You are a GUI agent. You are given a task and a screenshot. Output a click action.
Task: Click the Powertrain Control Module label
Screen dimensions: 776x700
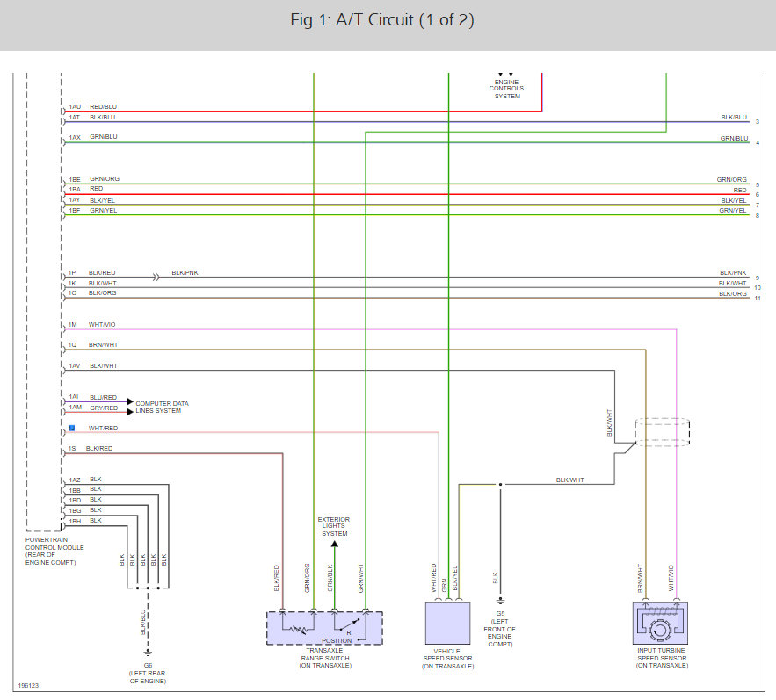[54, 551]
